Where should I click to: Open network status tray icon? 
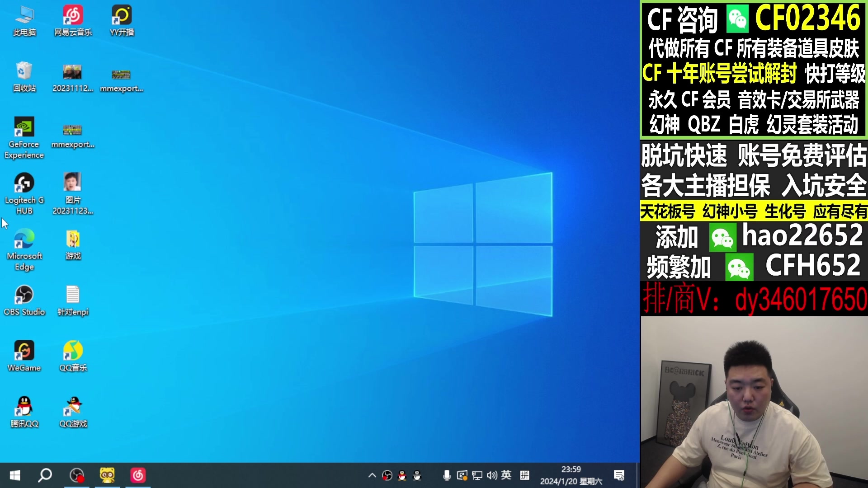coord(477,475)
